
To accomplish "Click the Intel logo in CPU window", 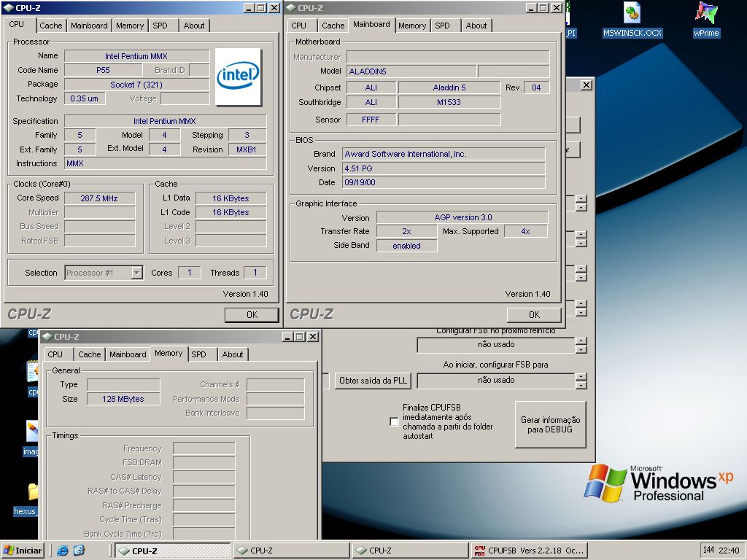I will (x=239, y=77).
